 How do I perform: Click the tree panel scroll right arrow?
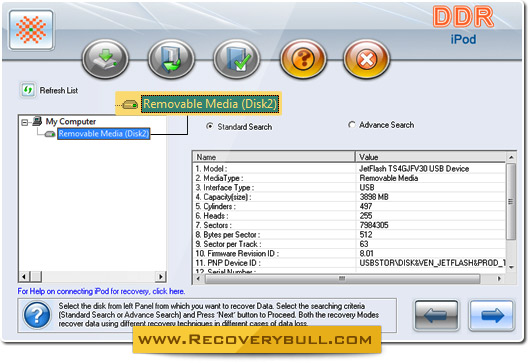click(x=161, y=277)
